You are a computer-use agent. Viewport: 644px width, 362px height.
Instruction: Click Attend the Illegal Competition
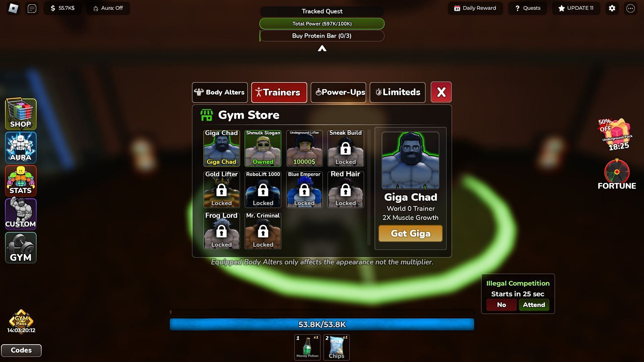pos(533,305)
